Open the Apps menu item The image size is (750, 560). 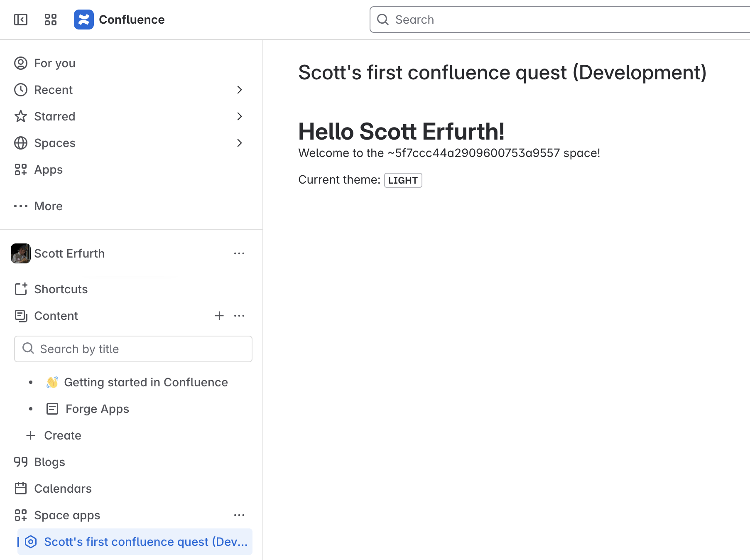(48, 169)
